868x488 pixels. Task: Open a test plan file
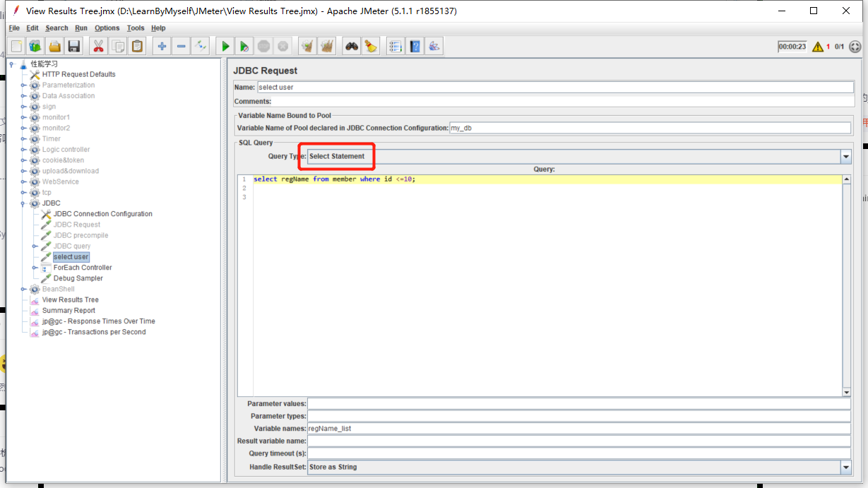coord(54,47)
